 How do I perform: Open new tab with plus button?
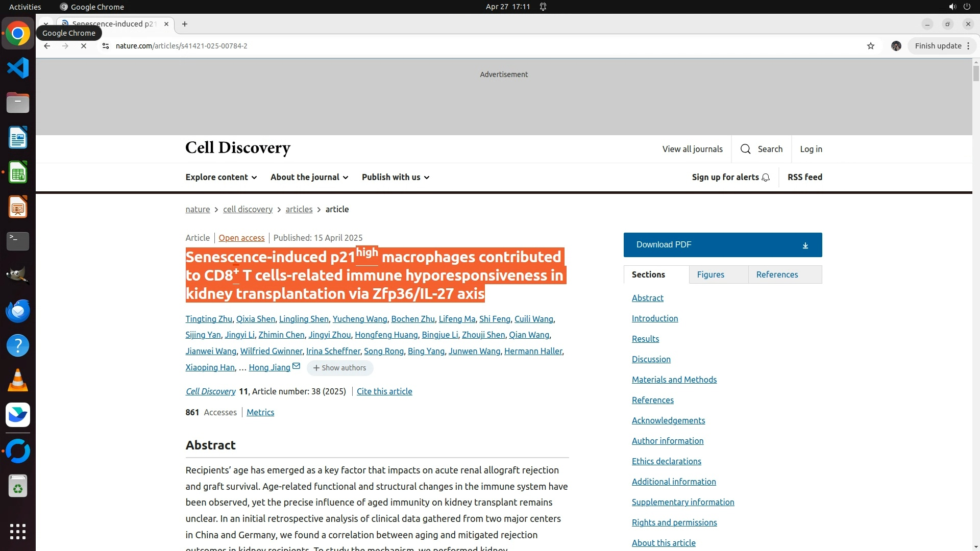click(x=185, y=24)
